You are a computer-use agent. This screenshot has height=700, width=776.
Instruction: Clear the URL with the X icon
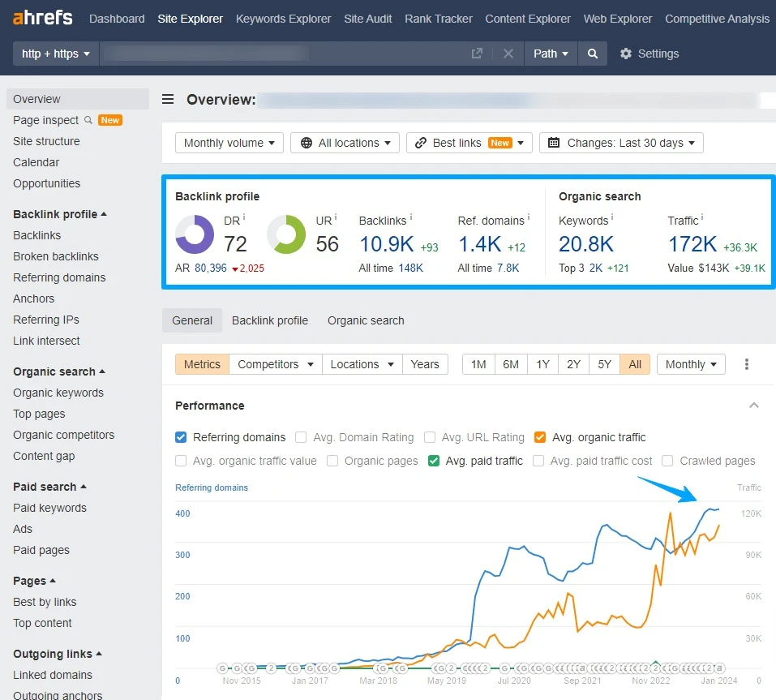(508, 54)
